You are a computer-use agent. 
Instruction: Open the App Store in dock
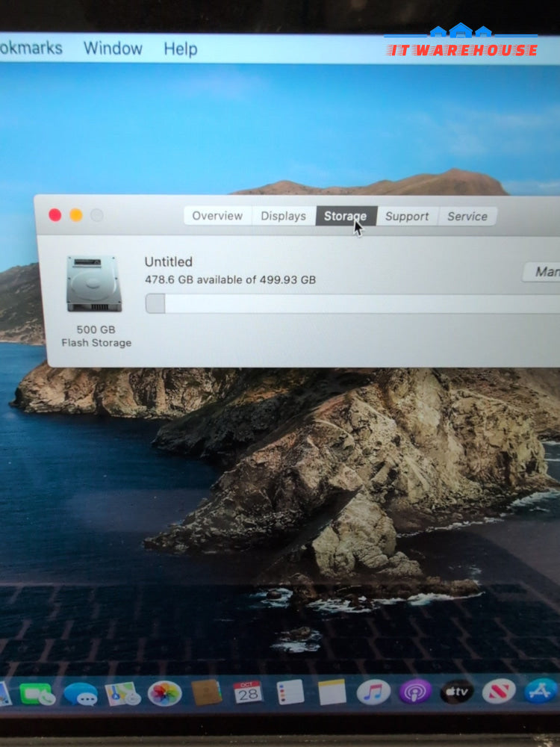[x=541, y=690]
